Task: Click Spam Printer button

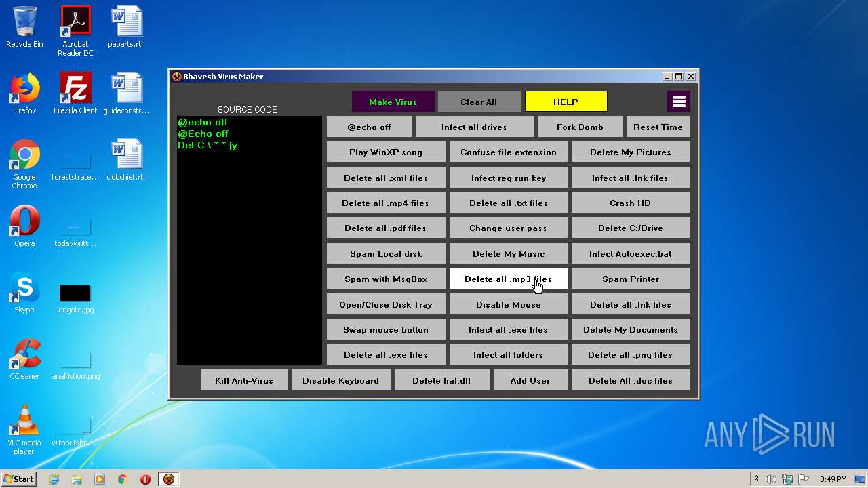Action: 631,279
